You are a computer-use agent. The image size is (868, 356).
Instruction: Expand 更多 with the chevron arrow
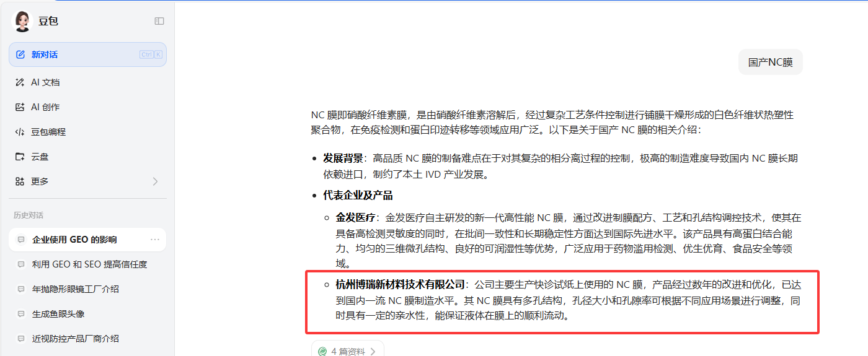pos(155,181)
